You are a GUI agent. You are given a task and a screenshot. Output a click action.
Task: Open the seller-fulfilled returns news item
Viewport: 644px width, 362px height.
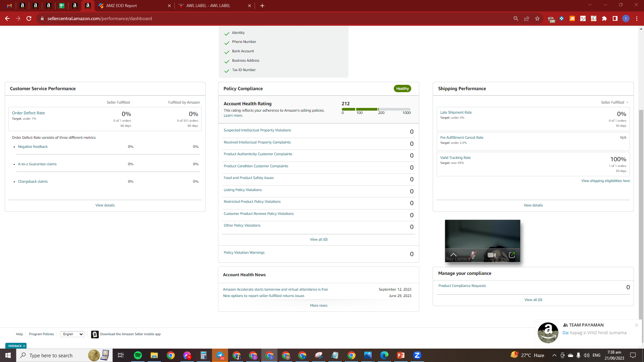click(264, 296)
